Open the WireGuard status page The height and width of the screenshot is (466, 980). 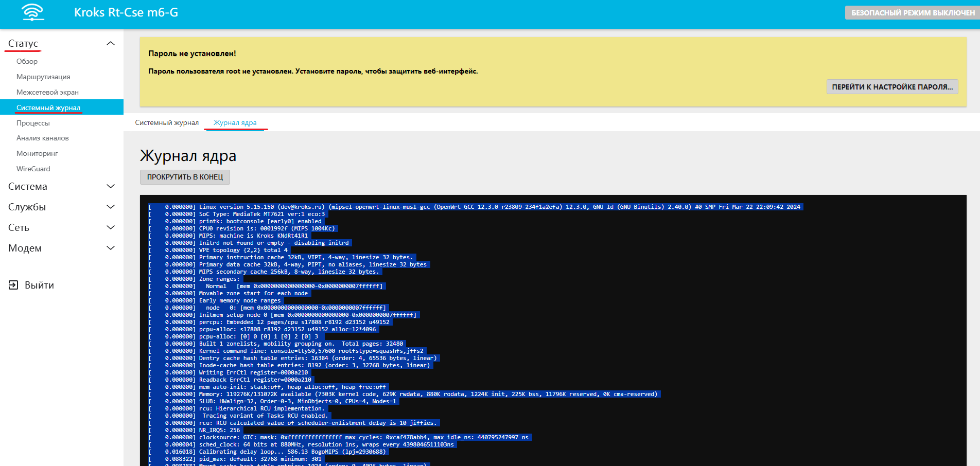(33, 169)
